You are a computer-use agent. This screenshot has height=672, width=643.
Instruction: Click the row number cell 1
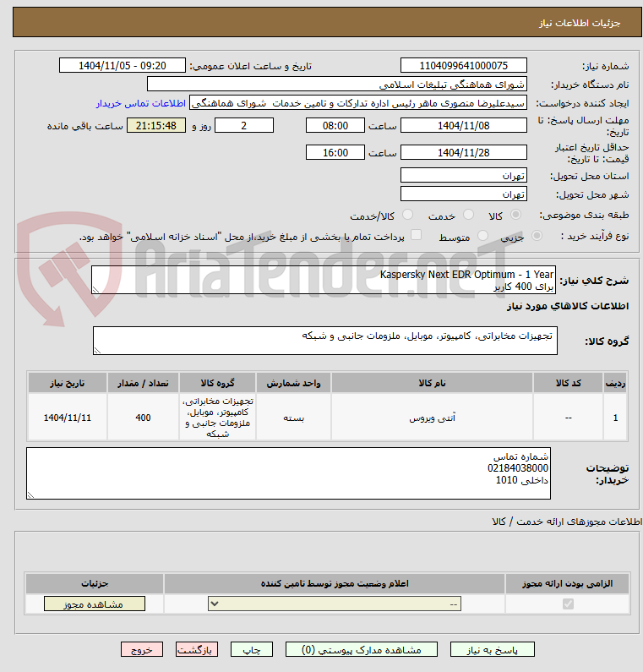(x=615, y=418)
